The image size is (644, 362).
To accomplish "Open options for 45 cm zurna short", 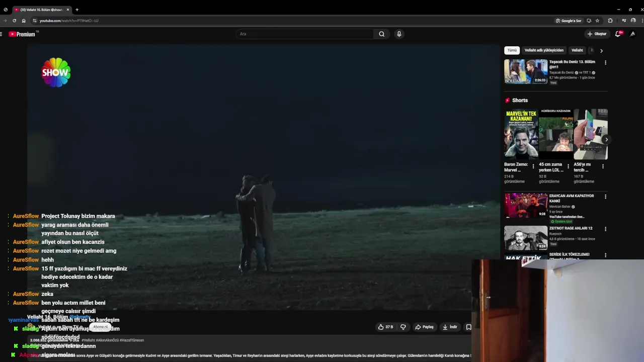I will coord(568,166).
